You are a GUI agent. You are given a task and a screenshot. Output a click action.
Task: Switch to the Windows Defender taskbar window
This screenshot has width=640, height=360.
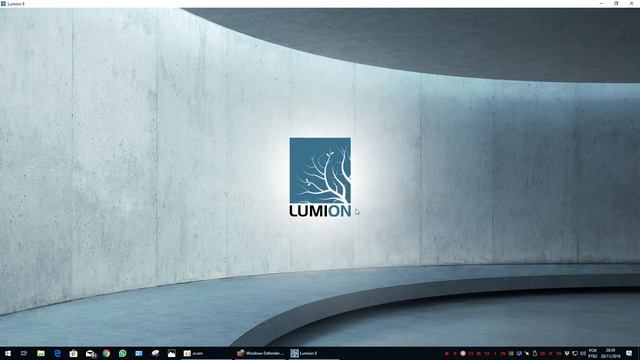point(260,353)
